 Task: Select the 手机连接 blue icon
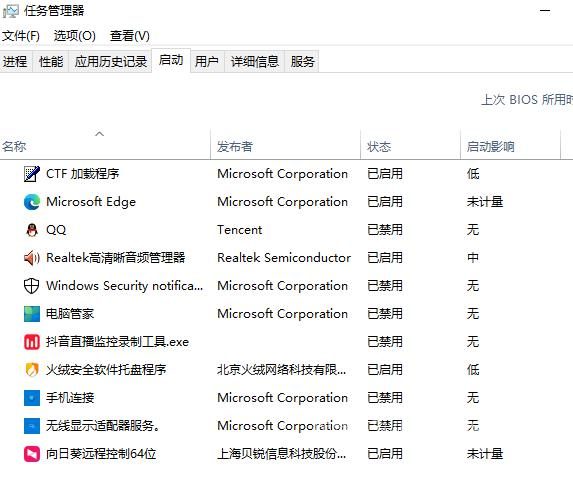pos(32,398)
